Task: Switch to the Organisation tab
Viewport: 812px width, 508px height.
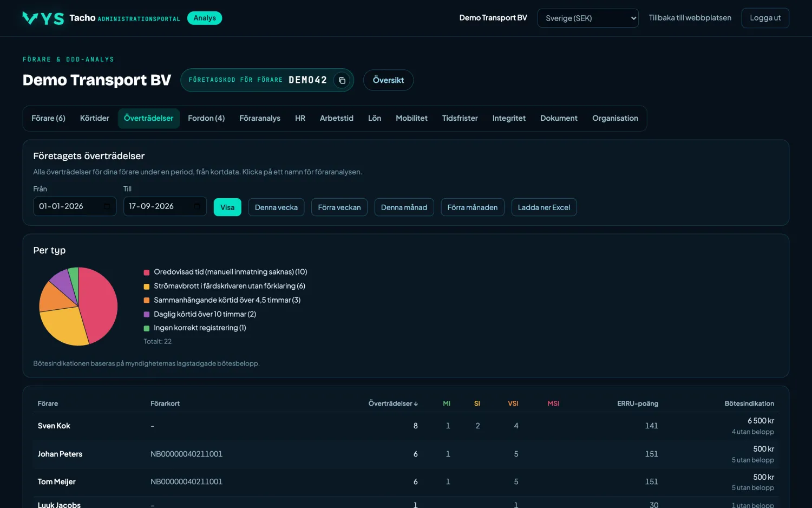Action: click(615, 118)
